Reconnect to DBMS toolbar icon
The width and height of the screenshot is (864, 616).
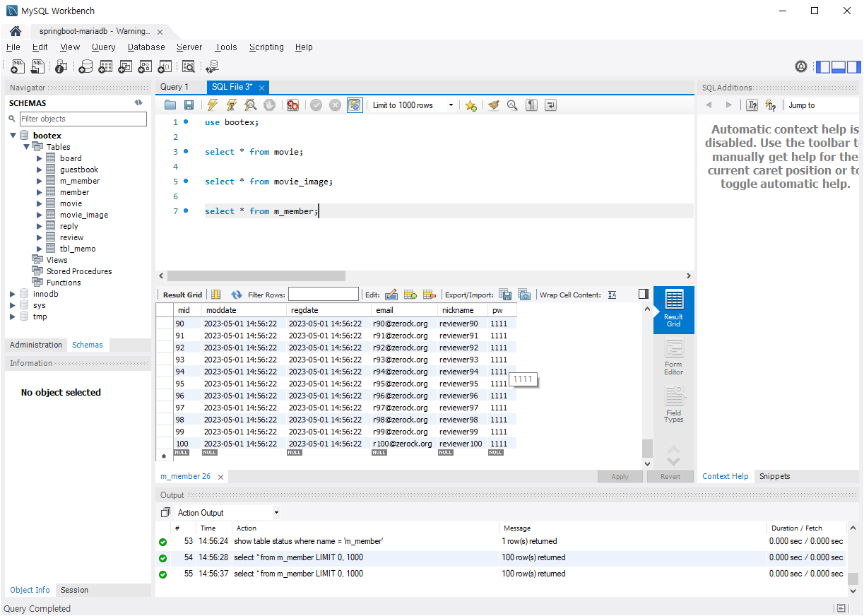point(212,66)
